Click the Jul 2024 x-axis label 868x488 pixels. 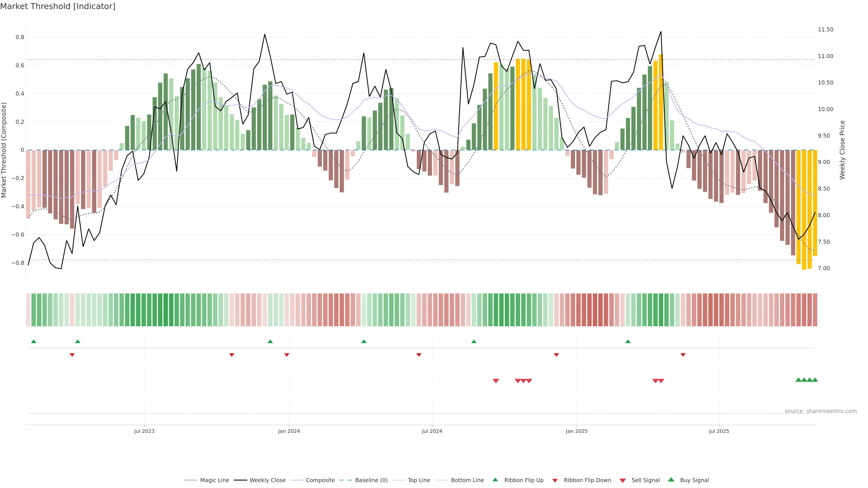(x=432, y=431)
